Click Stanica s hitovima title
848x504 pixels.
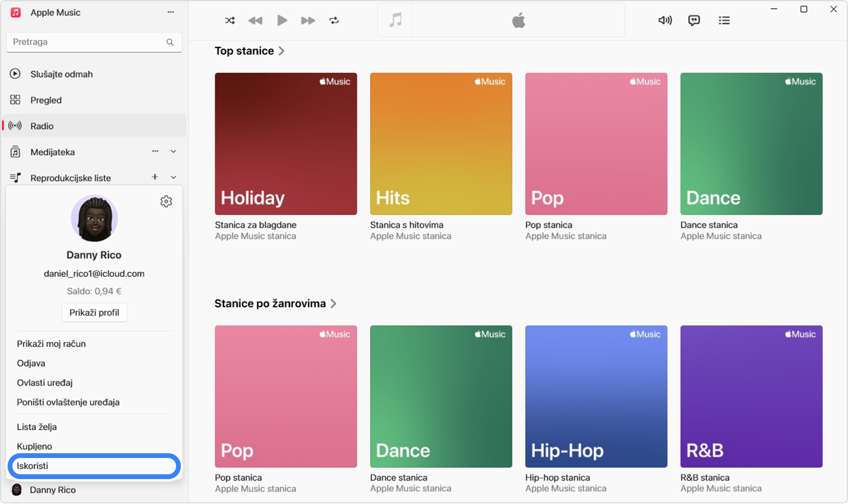tap(406, 225)
